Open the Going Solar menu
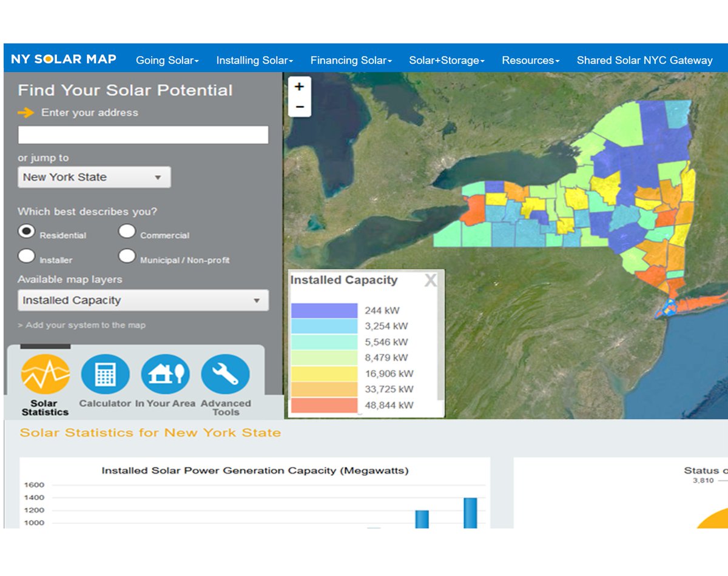This screenshot has height=576, width=728. 167,60
